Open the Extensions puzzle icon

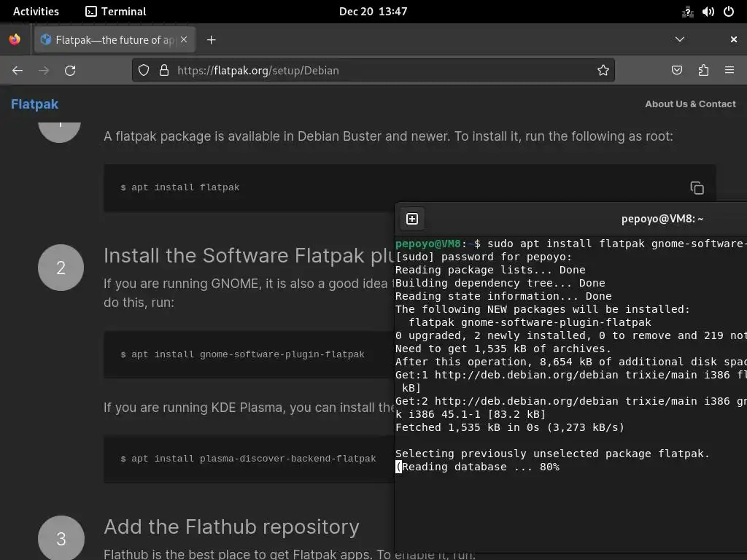[x=703, y=70]
